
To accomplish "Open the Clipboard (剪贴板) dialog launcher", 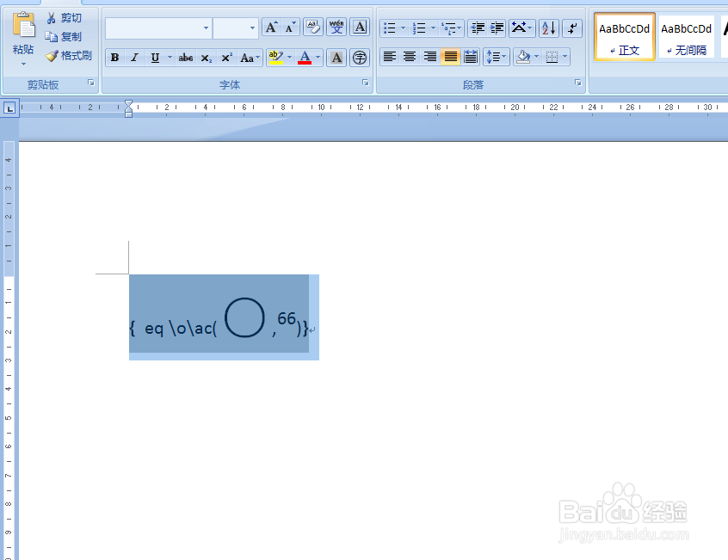I will click(x=91, y=83).
